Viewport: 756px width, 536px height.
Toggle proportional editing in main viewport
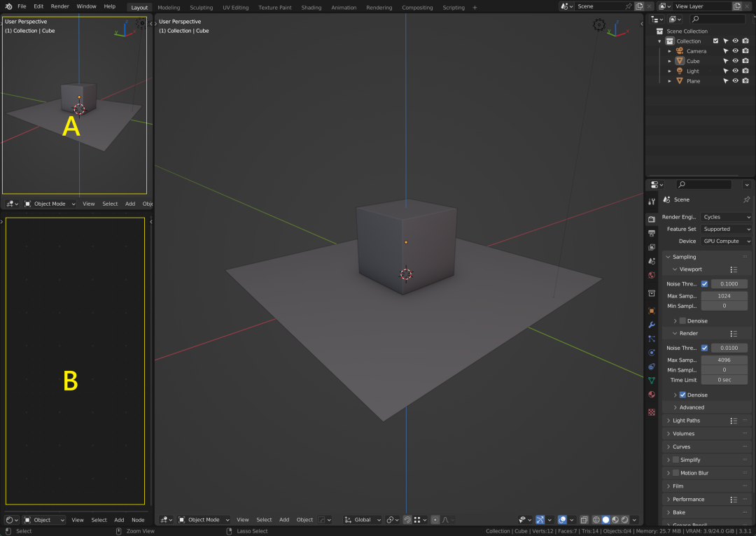[435, 520]
